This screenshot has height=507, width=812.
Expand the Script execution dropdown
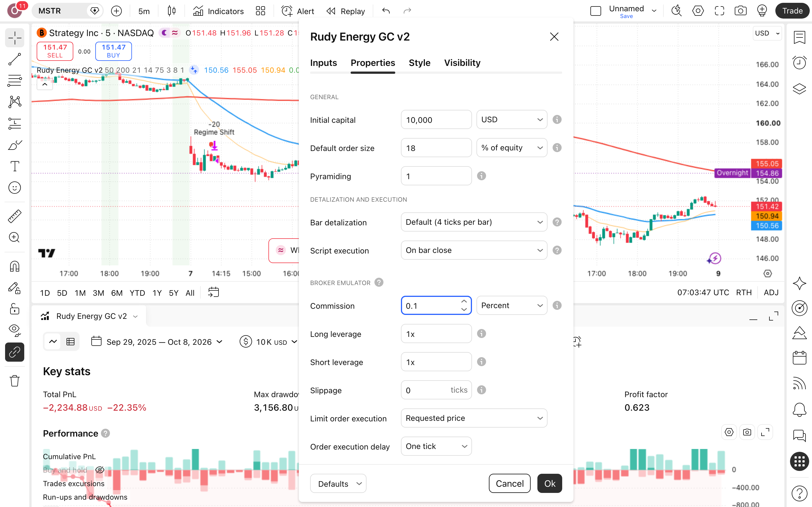(x=474, y=250)
